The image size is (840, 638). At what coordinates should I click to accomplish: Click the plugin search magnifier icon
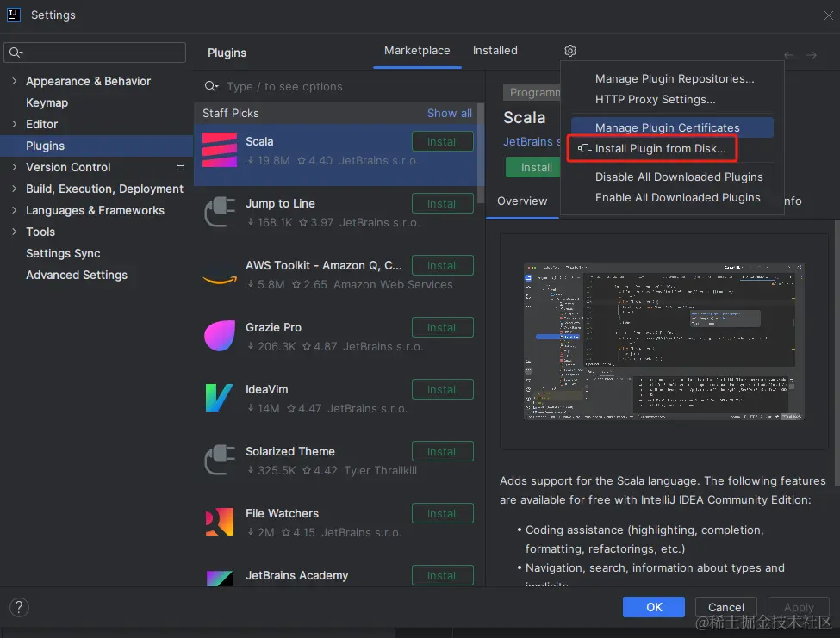pyautogui.click(x=211, y=86)
